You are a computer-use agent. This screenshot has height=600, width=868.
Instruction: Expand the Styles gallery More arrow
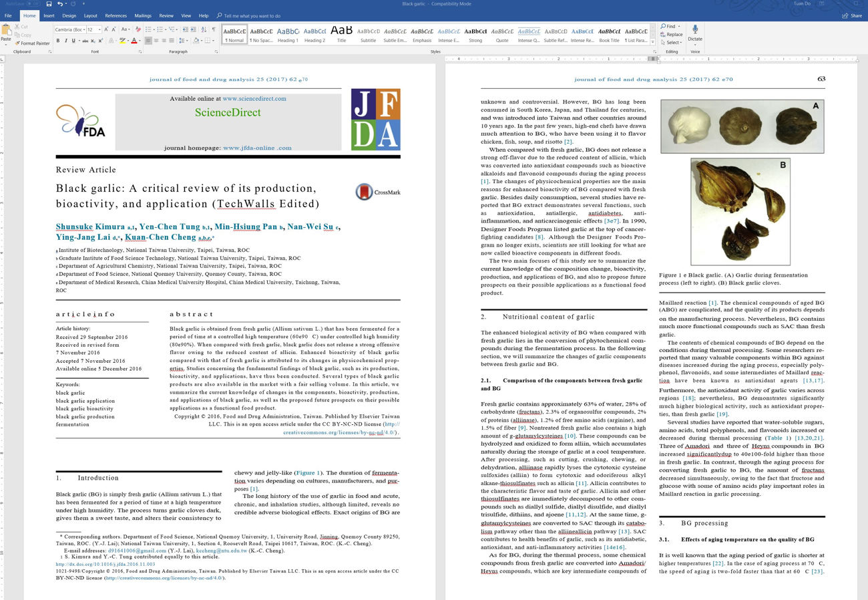[652, 42]
